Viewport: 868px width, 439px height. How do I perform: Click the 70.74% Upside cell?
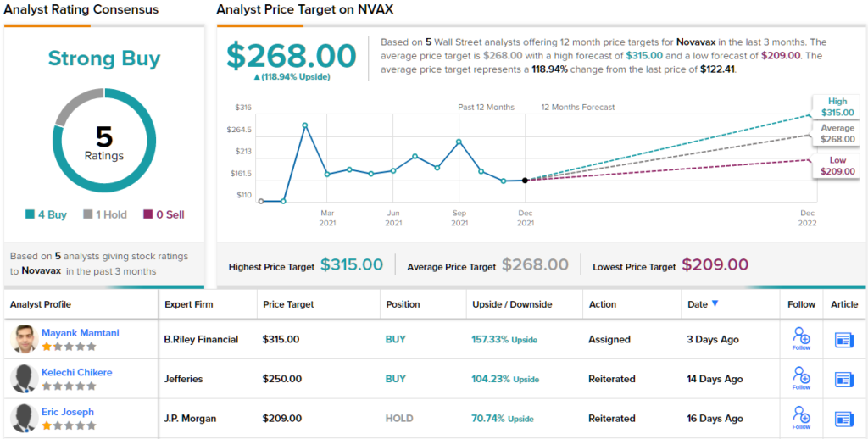tap(503, 418)
